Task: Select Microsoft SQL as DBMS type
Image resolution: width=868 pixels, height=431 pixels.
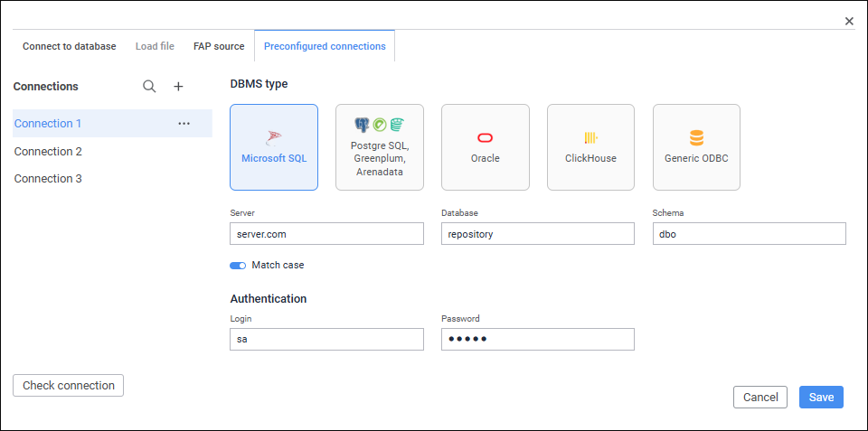Action: click(274, 147)
